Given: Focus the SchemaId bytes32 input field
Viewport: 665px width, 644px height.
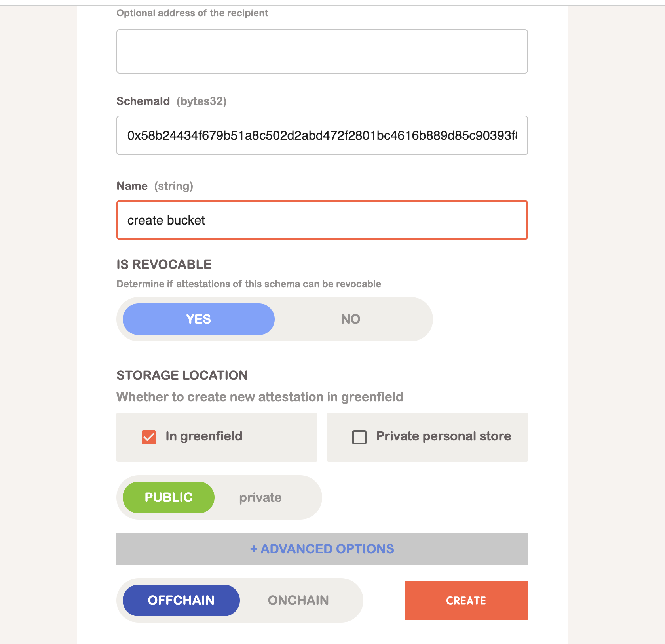Looking at the screenshot, I should (x=322, y=135).
